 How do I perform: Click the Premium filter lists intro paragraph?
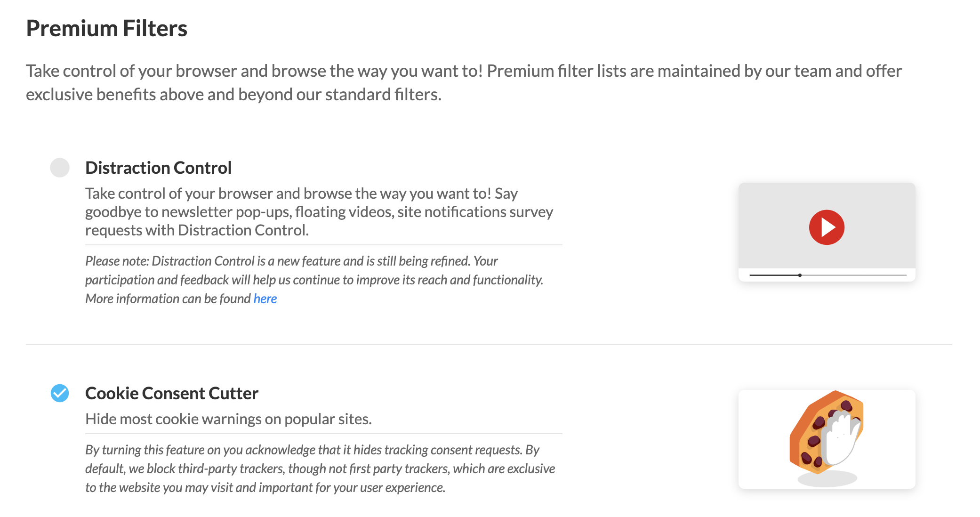click(464, 82)
